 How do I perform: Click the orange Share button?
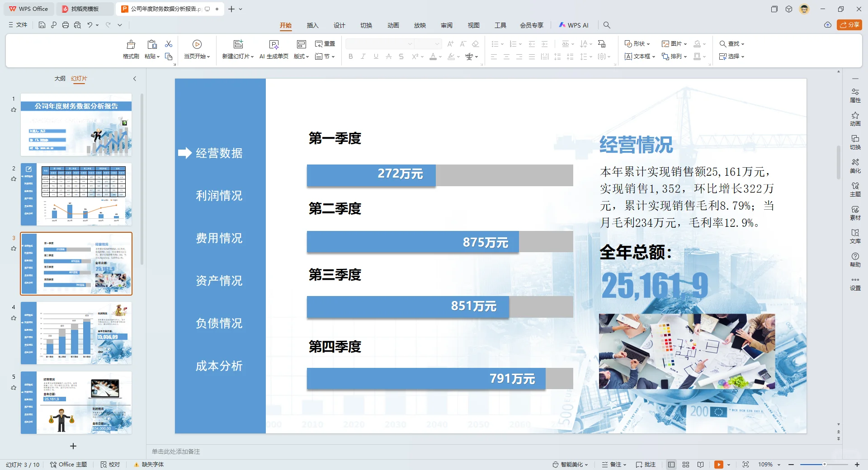pos(849,25)
